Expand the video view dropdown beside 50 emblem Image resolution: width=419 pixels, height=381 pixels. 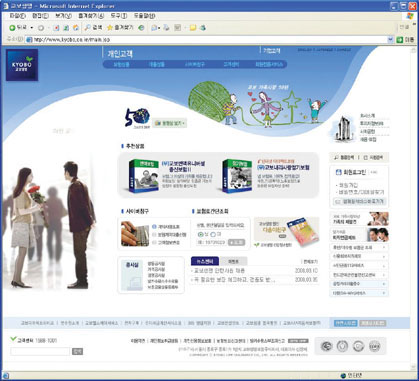(170, 123)
